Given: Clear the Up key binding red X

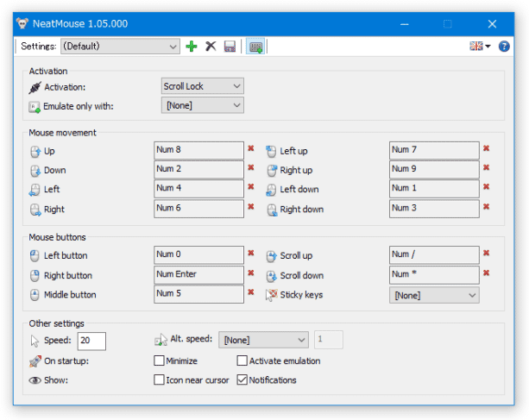Looking at the screenshot, I should point(250,148).
